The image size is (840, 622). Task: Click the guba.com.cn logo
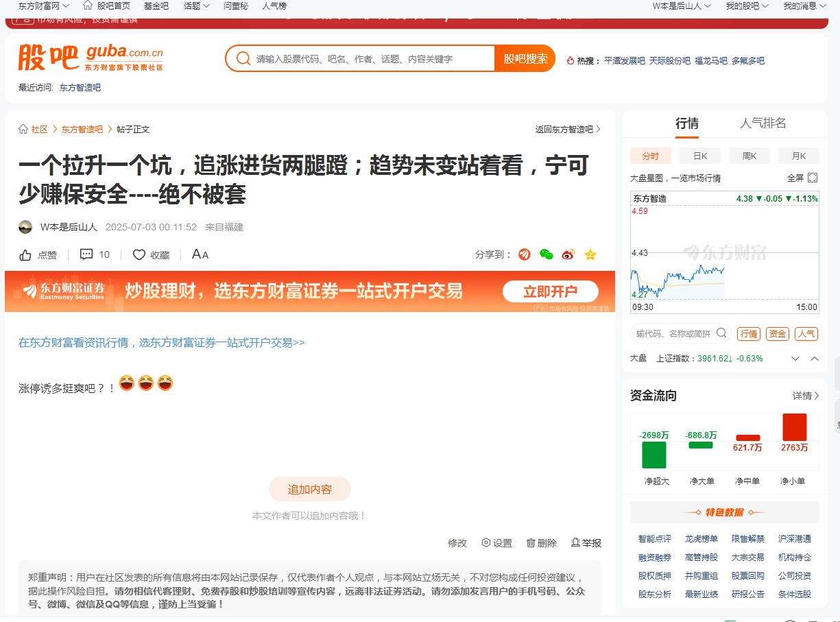point(91,57)
